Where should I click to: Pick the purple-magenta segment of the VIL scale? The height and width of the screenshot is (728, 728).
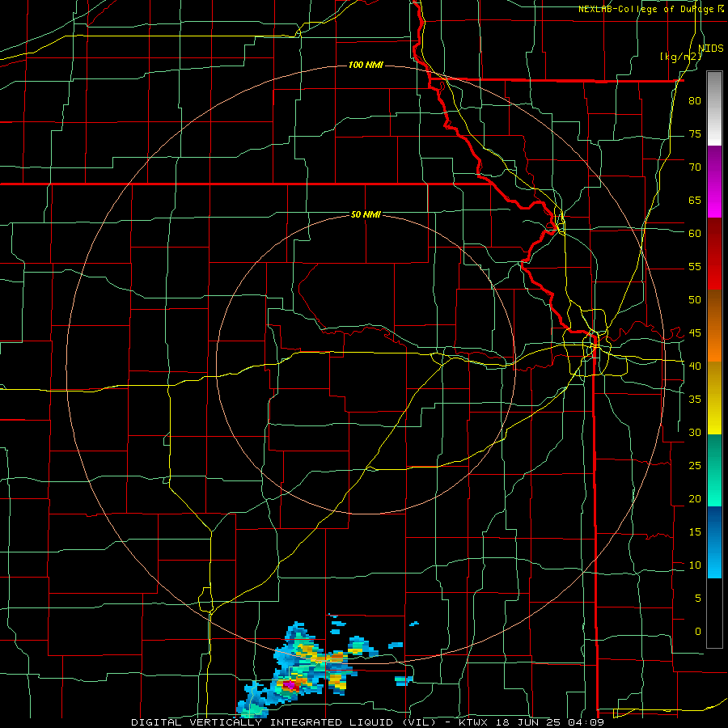(714, 182)
